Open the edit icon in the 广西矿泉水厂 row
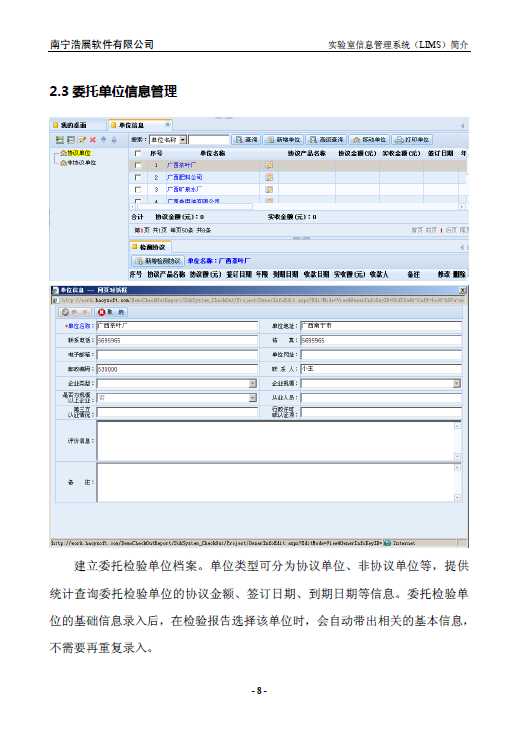Image resolution: width=518 pixels, height=733 pixels. point(269,189)
